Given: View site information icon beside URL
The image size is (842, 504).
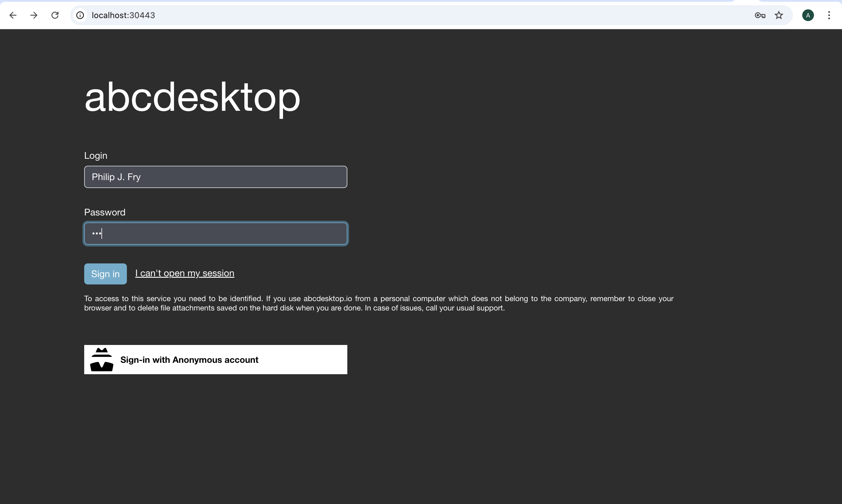Looking at the screenshot, I should [80, 15].
